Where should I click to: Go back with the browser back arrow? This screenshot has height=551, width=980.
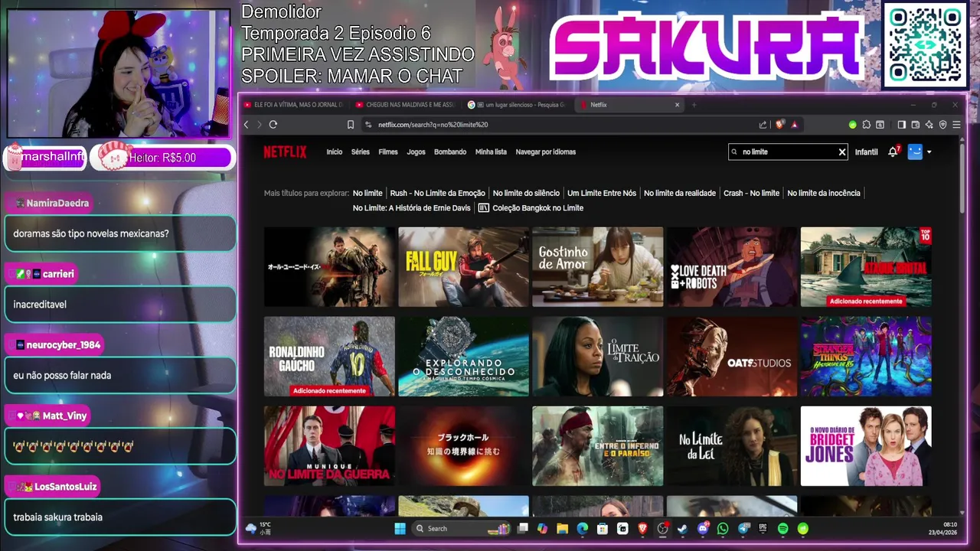pyautogui.click(x=246, y=125)
